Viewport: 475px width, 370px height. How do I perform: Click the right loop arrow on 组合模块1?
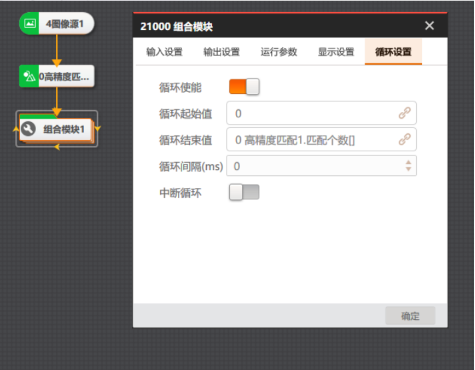coord(98,128)
